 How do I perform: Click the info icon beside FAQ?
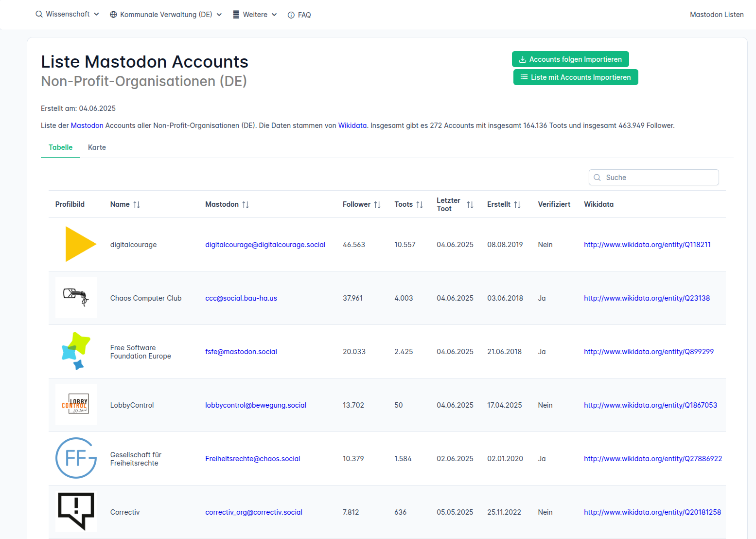point(291,15)
